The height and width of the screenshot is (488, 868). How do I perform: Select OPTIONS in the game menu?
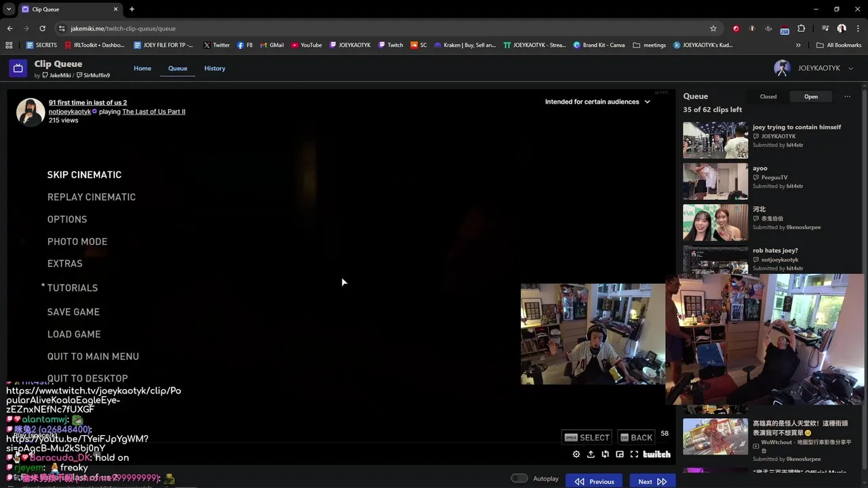67,220
